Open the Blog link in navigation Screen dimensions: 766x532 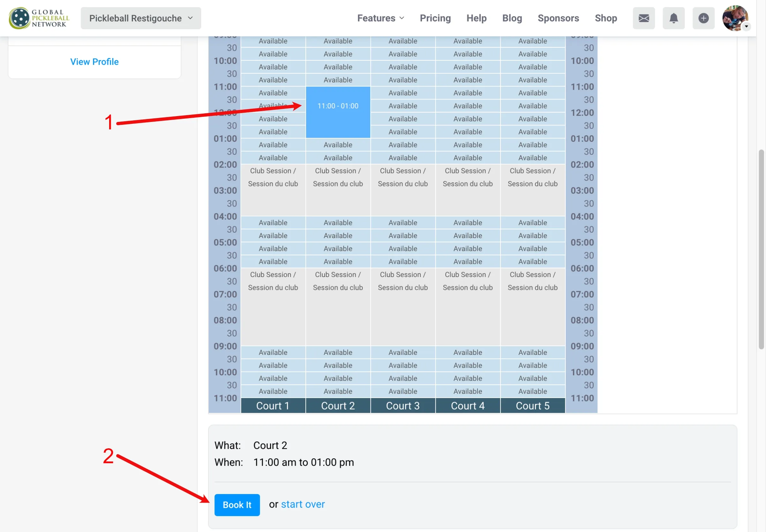512,18
